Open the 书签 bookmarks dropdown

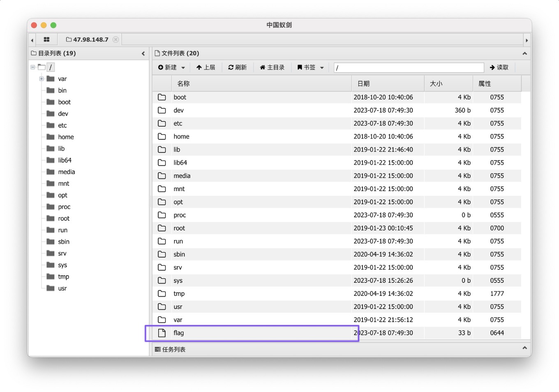pos(310,67)
